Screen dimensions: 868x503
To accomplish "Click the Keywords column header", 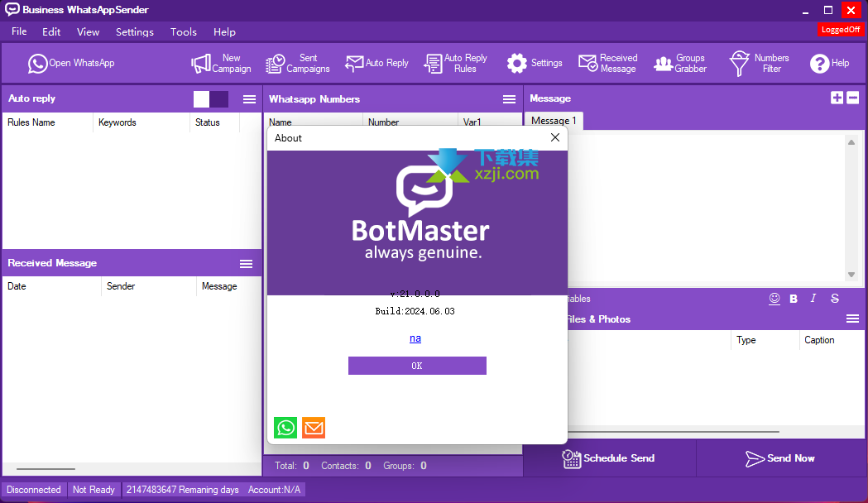I will [141, 122].
